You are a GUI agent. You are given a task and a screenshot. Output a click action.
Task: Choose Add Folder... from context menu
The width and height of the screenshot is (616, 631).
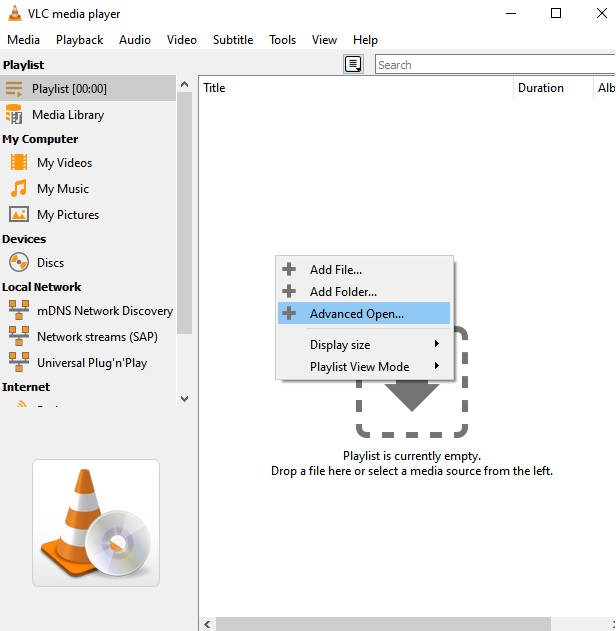coord(364,291)
